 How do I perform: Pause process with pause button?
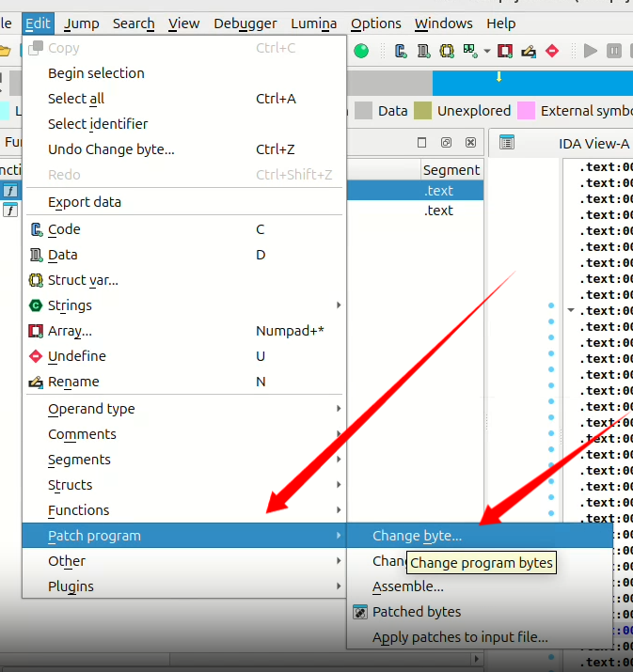(614, 51)
